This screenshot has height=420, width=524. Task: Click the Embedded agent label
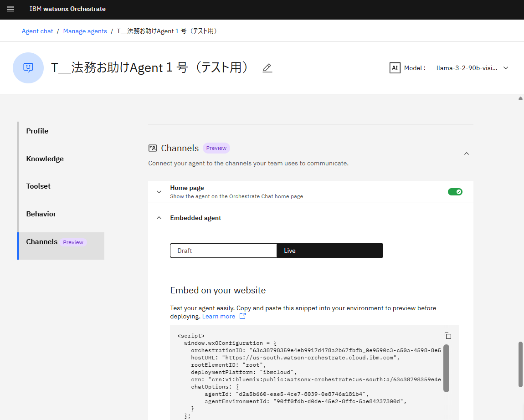pos(195,218)
